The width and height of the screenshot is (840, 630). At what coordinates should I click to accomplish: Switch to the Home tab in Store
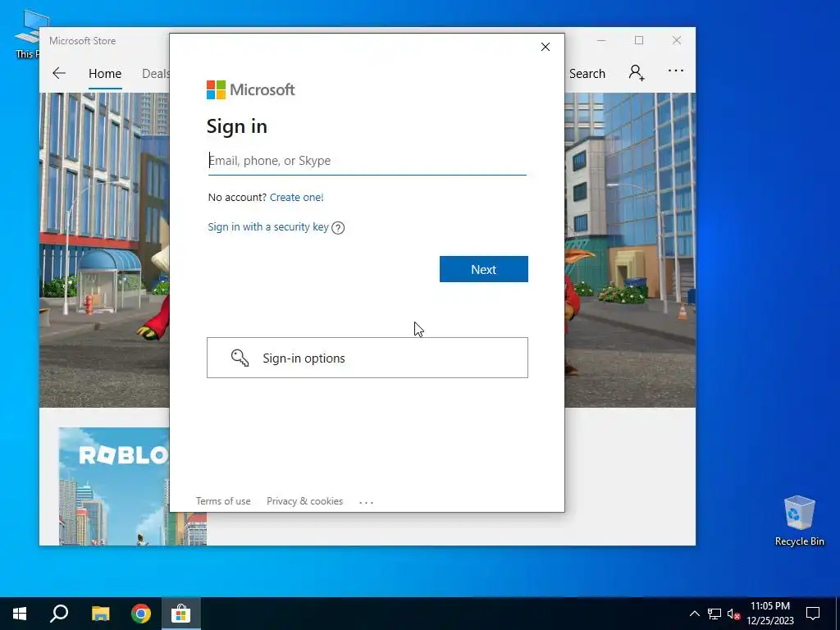pyautogui.click(x=105, y=73)
